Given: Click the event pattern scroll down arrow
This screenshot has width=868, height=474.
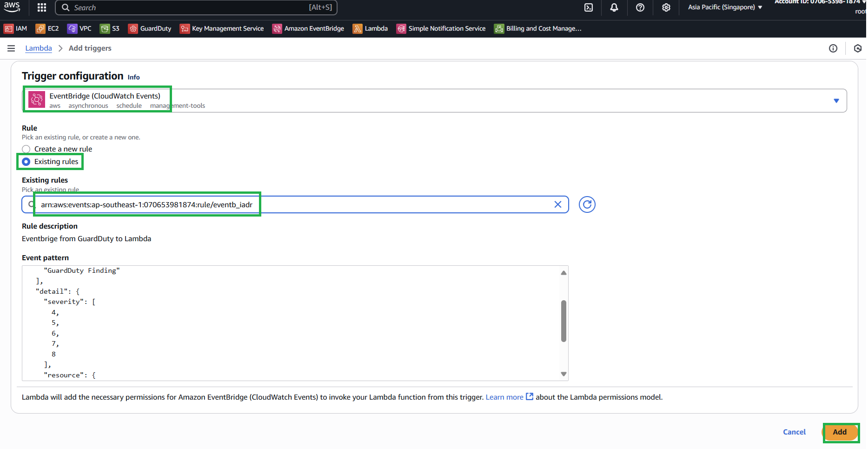Looking at the screenshot, I should click(563, 374).
